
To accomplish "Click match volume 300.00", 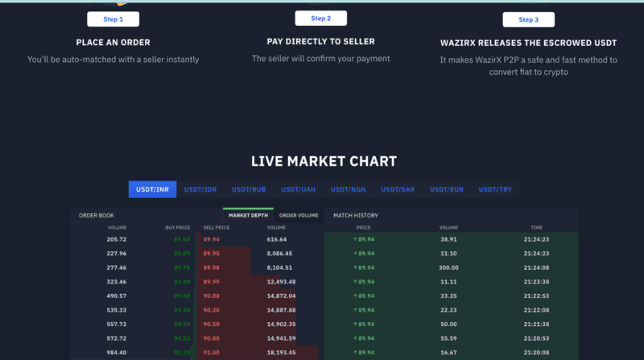I will coord(448,267).
